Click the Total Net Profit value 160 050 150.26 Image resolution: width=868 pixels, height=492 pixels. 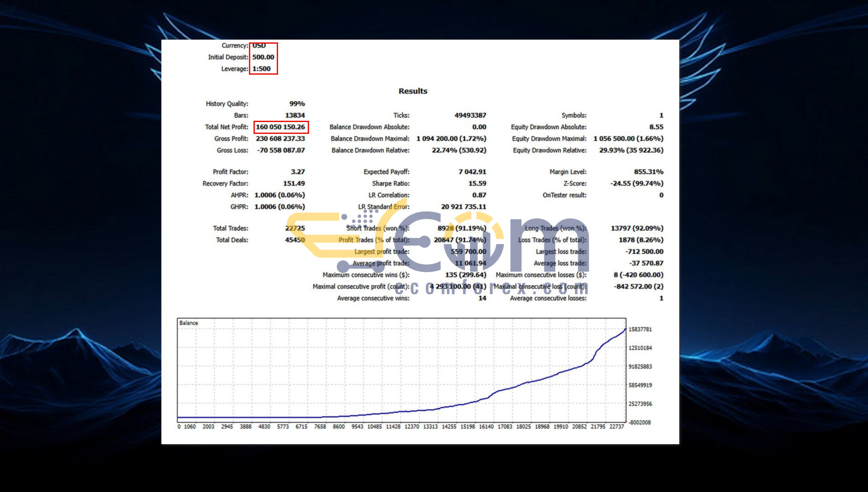point(280,127)
